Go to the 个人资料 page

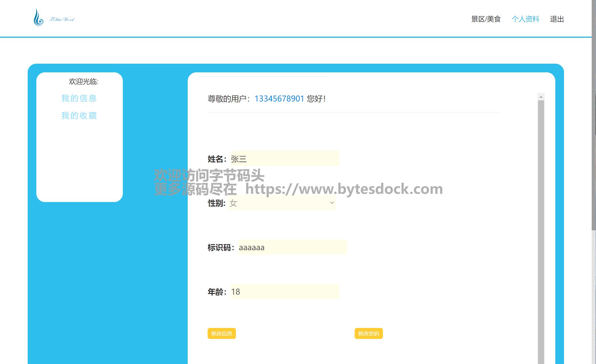(525, 19)
